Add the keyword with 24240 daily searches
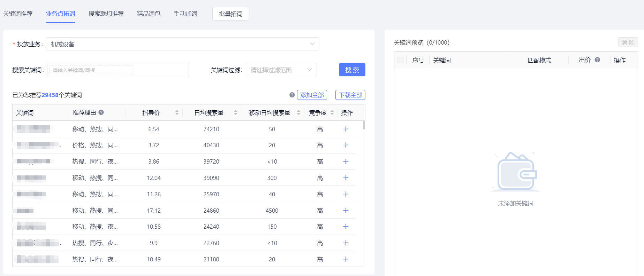The width and height of the screenshot is (644, 276). point(346,227)
